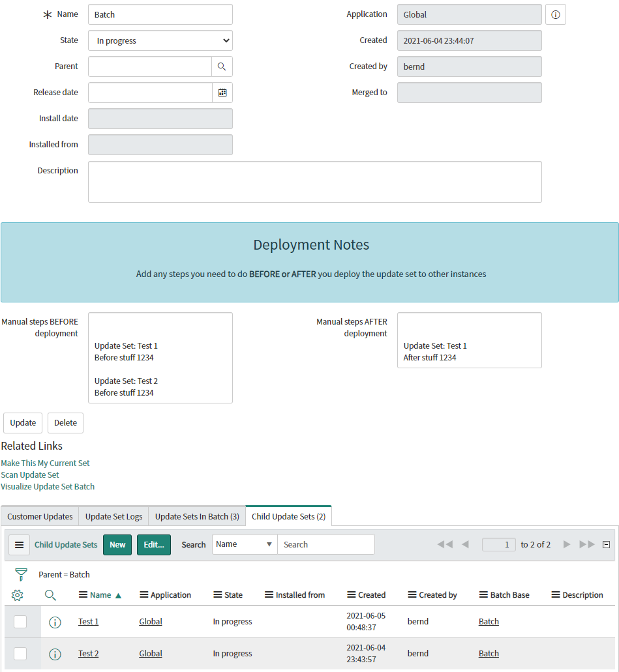The width and height of the screenshot is (619, 672).
Task: Open the Child Update Sets list menu icon
Action: point(20,545)
